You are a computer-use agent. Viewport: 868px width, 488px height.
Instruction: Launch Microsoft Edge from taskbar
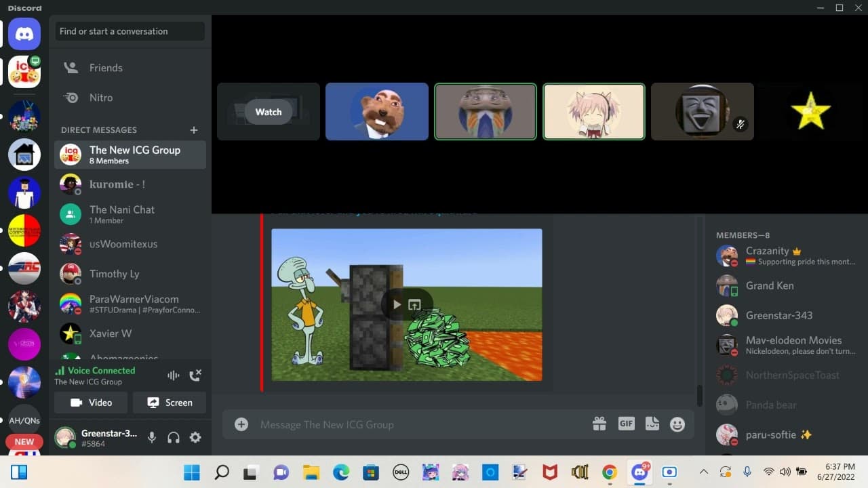[x=341, y=472]
